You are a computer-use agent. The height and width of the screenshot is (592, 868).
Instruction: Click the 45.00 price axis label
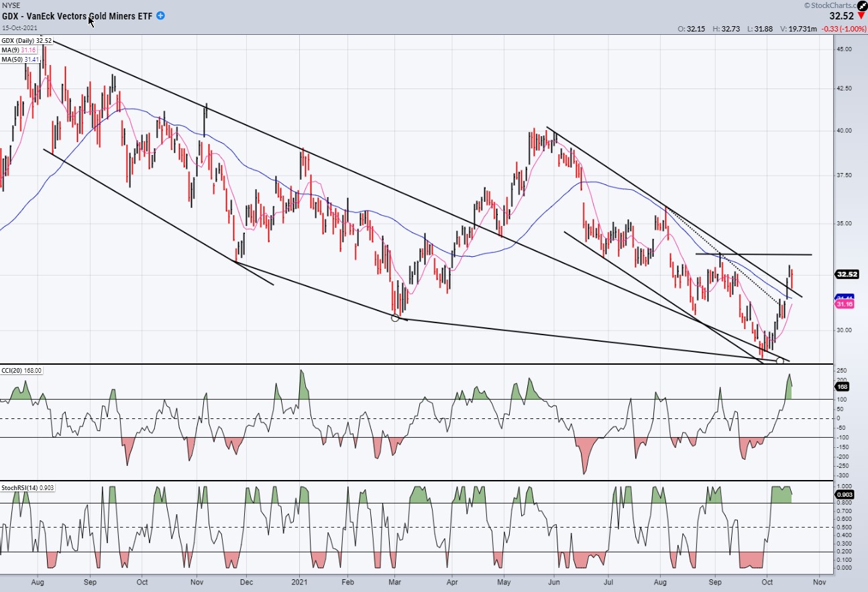pyautogui.click(x=843, y=50)
